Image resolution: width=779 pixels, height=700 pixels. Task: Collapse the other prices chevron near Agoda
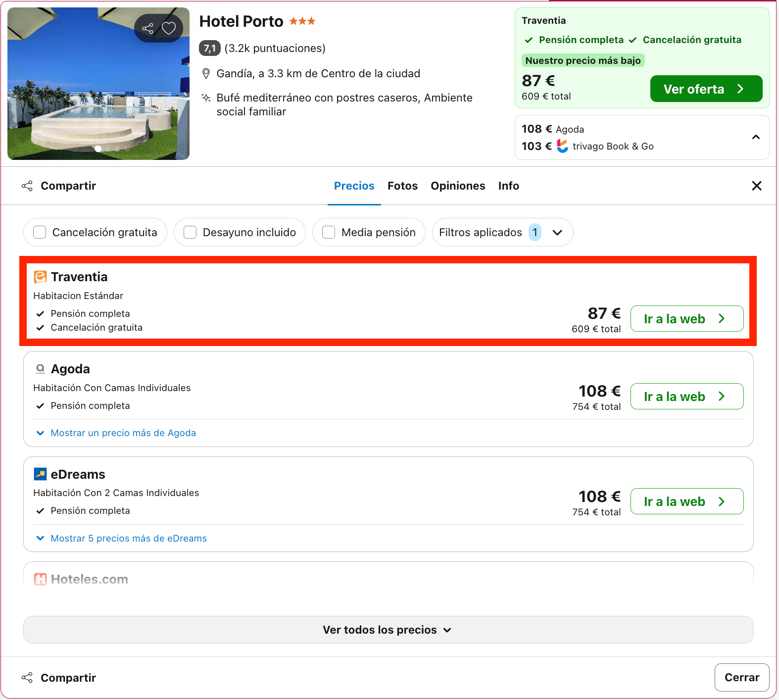(x=756, y=137)
